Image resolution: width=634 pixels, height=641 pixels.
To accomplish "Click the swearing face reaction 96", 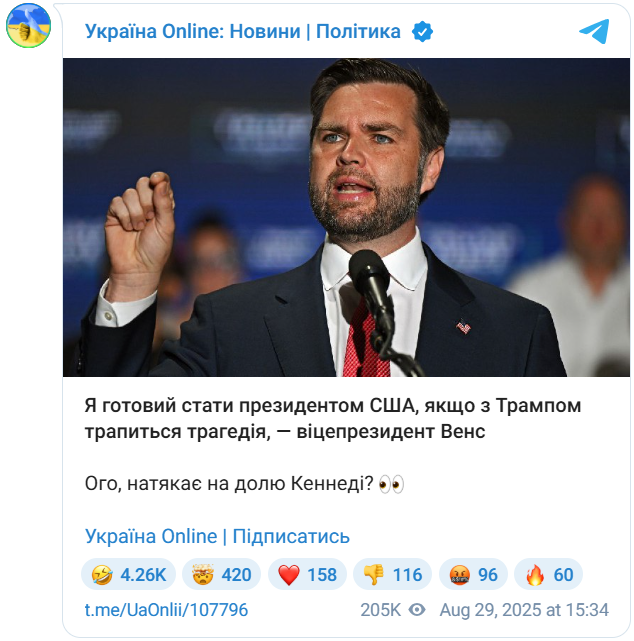I will coord(474,574).
